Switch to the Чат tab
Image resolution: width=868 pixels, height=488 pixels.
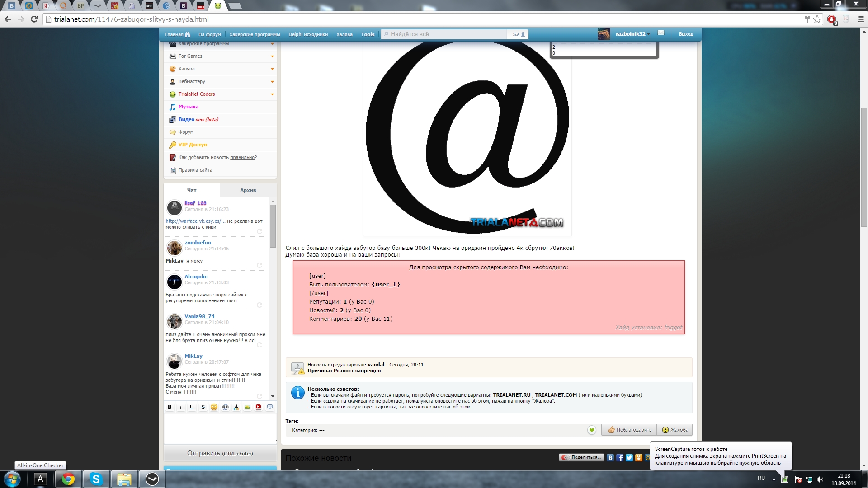[x=192, y=190]
